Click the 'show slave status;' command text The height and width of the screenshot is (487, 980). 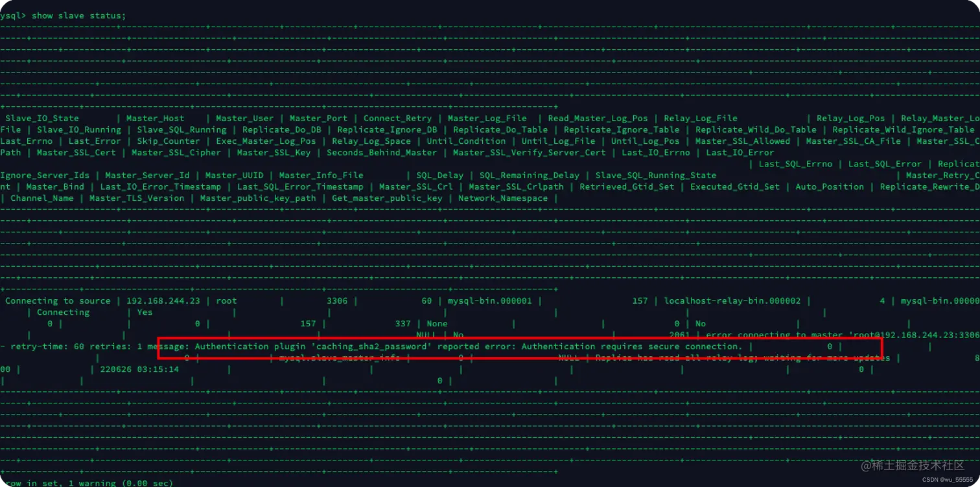coord(79,16)
